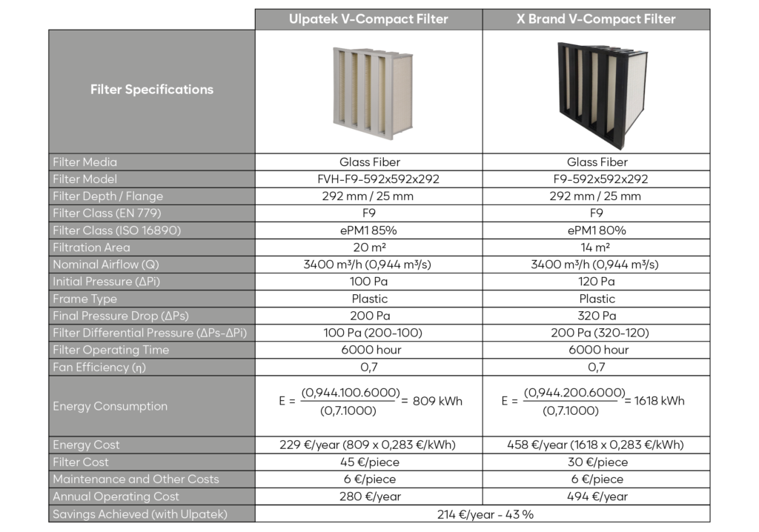Click the 'Initial Pressure (ΔPi)' row label

pos(107,282)
